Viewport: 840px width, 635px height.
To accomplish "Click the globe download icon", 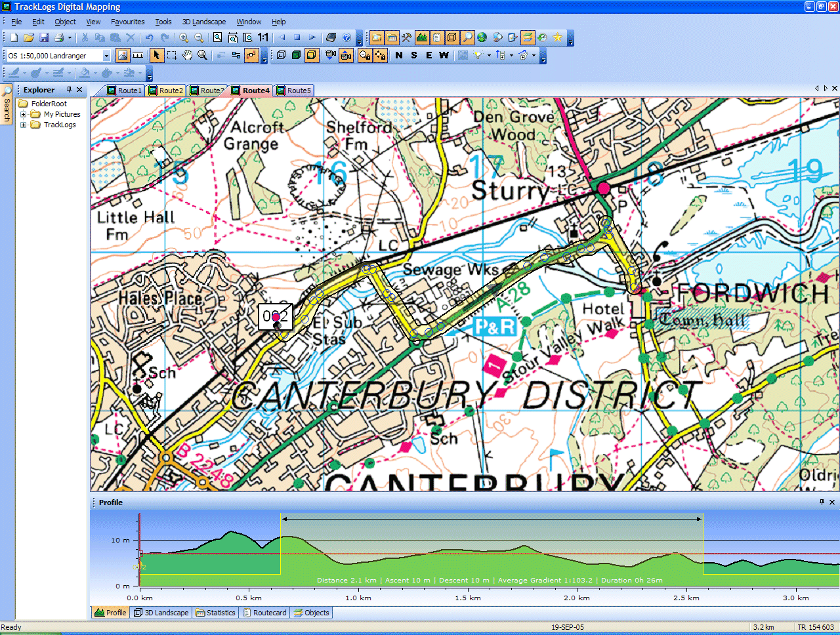I will pos(482,37).
